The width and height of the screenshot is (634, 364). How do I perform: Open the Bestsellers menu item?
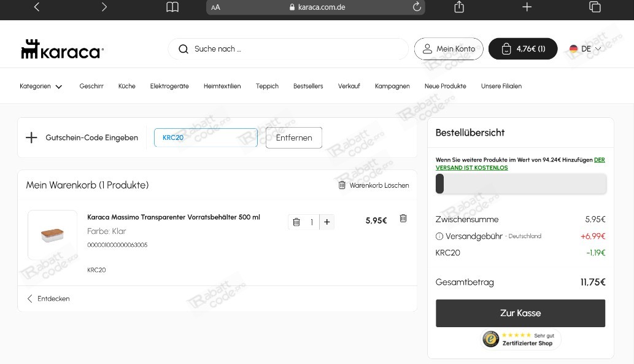pyautogui.click(x=308, y=86)
